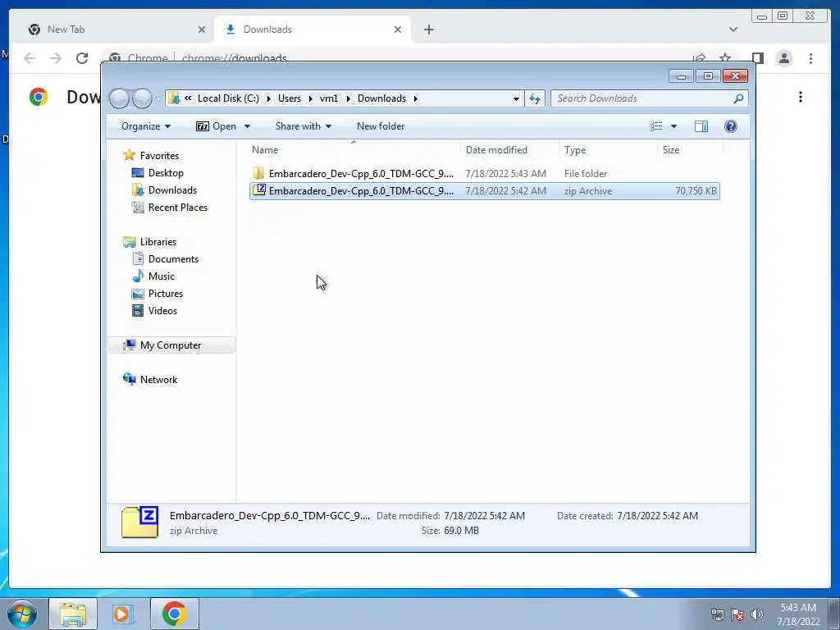Click Local Disk (C:) in address path
The image size is (840, 630).
click(228, 98)
